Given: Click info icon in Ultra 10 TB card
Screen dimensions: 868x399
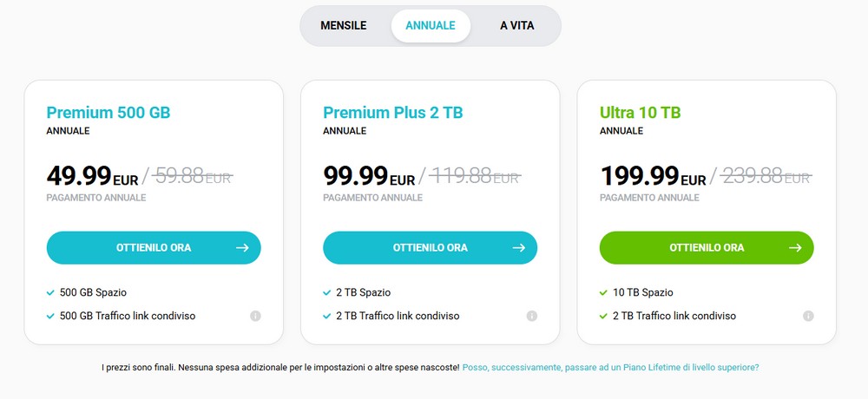Looking at the screenshot, I should click(808, 316).
